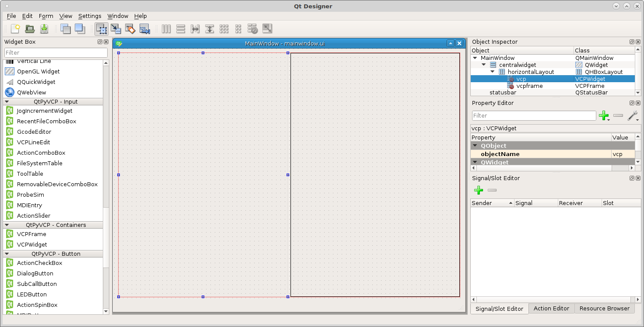The image size is (644, 327).
Task: Add a dynamic property with green plus
Action: click(x=604, y=115)
